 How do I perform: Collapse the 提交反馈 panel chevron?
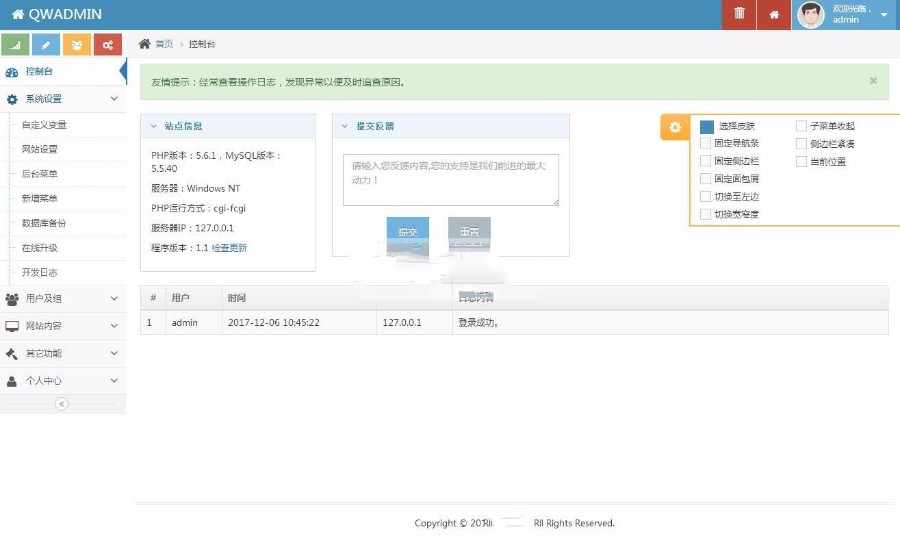[x=345, y=126]
